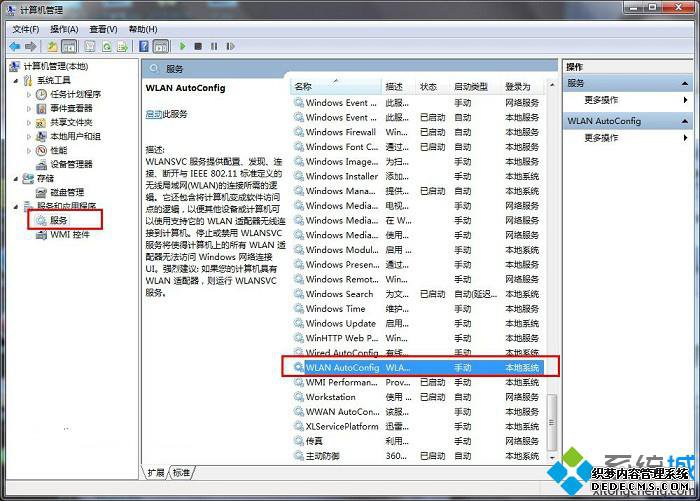Open Disk Management (磁盘管理) in tree

coord(67,192)
